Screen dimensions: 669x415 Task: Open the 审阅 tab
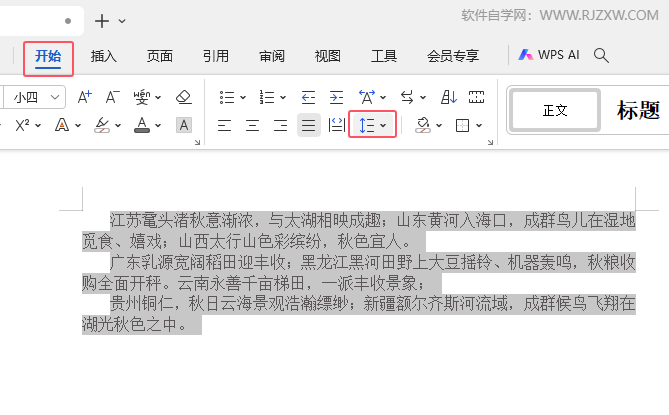tap(272, 56)
